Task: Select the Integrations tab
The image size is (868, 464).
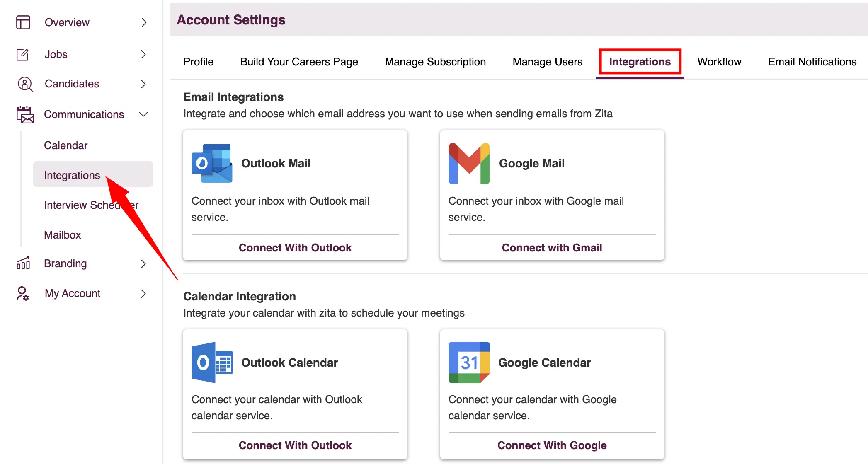Action: [x=640, y=62]
